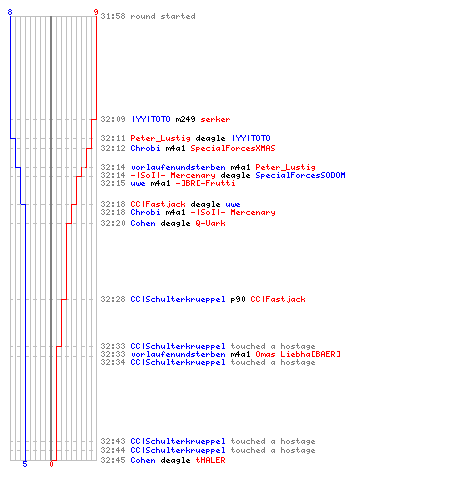Click red team final count 0 at bottom
Viewport: 450px width, 500px height.
coord(51,464)
